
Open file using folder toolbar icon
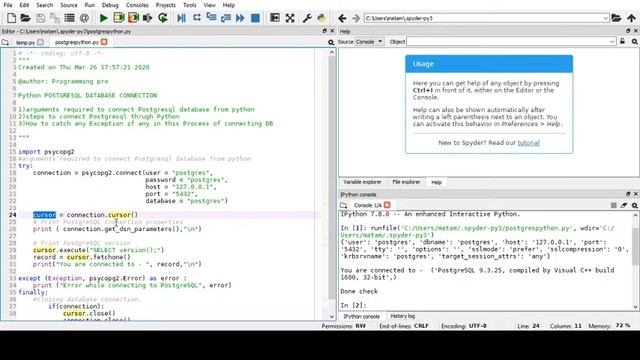point(25,18)
